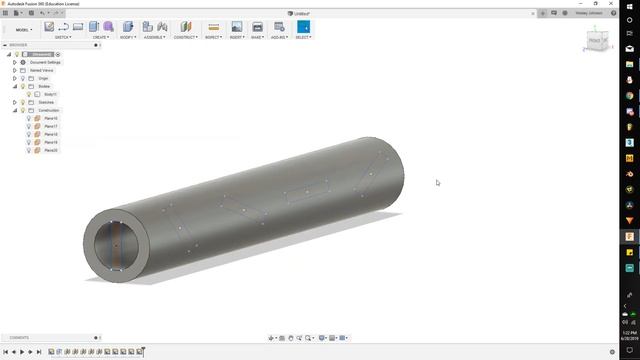The width and height of the screenshot is (640, 360).
Task: Select the Insert image icon
Action: pyautogui.click(x=237, y=27)
